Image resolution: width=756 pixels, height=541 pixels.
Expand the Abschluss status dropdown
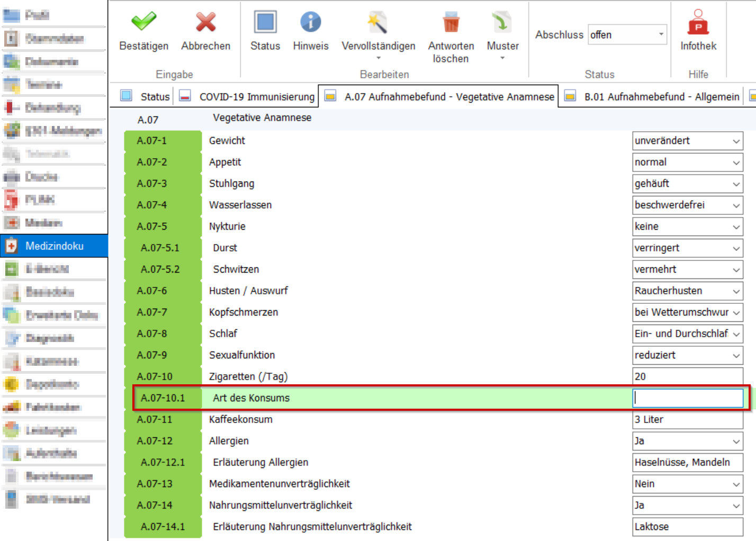coord(661,35)
